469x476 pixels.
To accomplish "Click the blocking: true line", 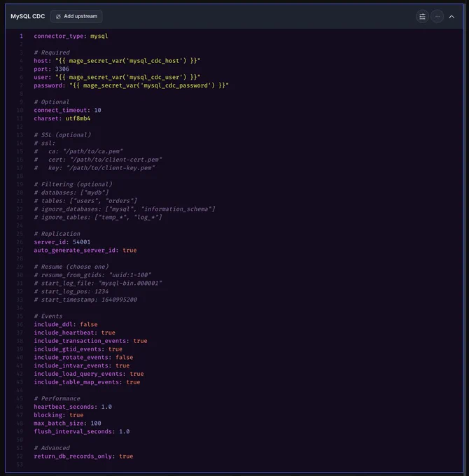I will point(59,415).
